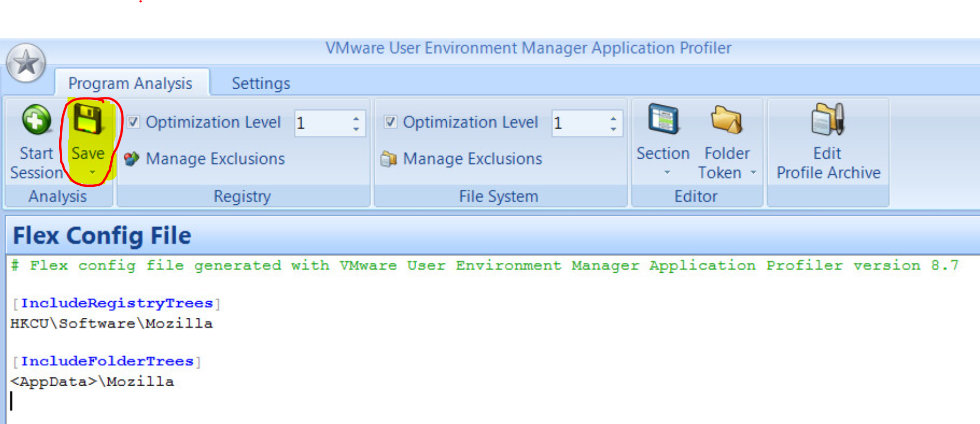Click the Section editor icon

pos(663,119)
